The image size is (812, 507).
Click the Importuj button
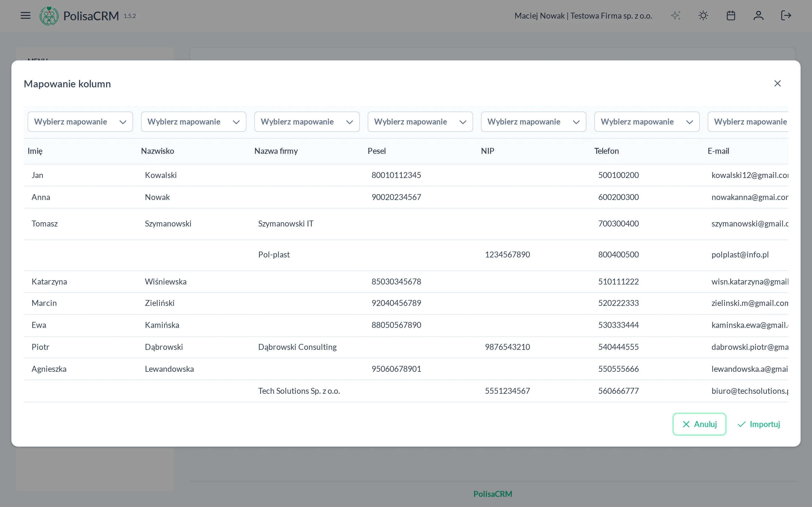(x=759, y=424)
